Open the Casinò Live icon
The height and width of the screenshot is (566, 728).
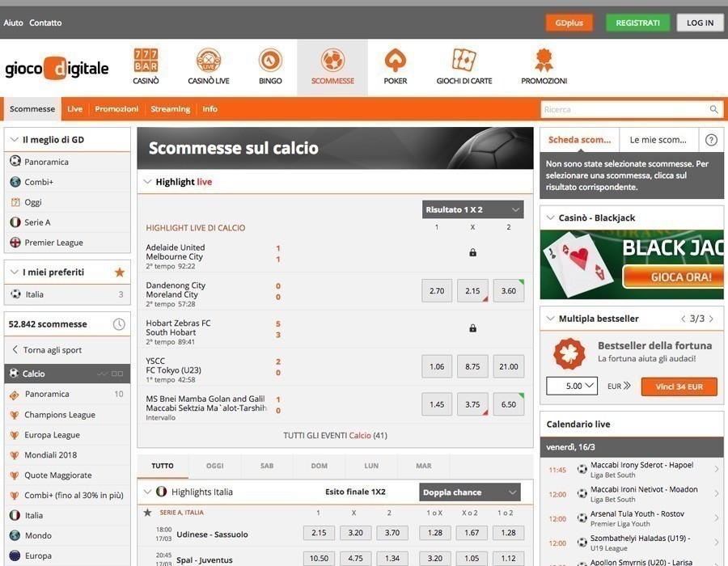(209, 61)
